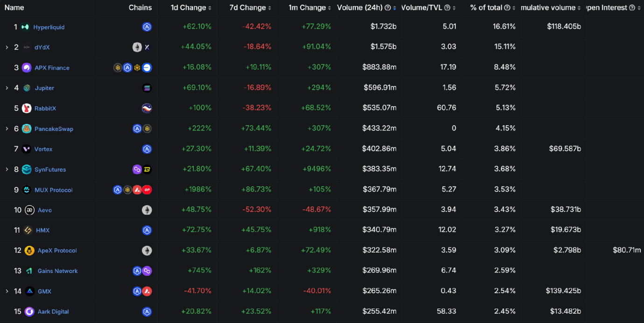Screen dimensions: 644x323
Task: Click the Arbitrum chain icon in Vertex row
Action: (147, 149)
